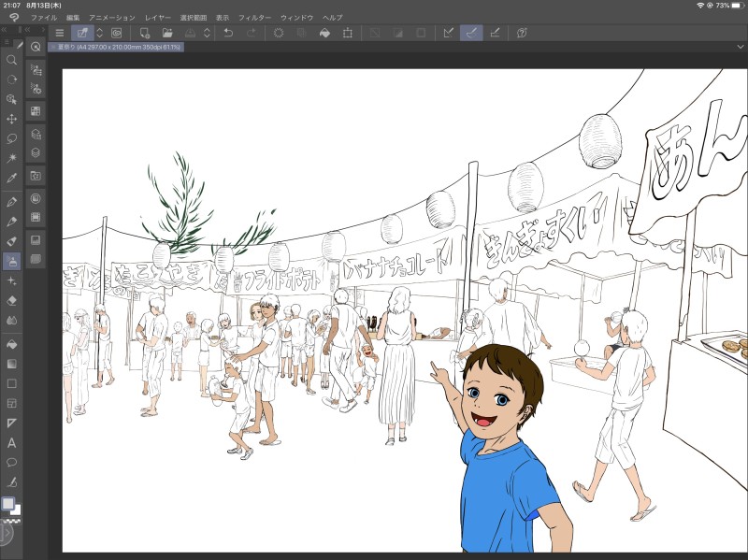Select the Auto select magic wand tool
The width and height of the screenshot is (748, 560).
pyautogui.click(x=12, y=158)
